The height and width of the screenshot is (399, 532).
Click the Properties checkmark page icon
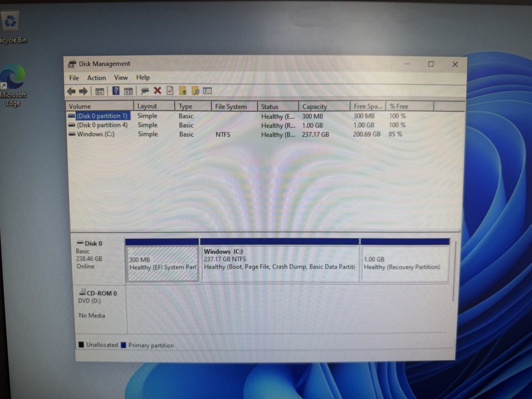click(170, 90)
